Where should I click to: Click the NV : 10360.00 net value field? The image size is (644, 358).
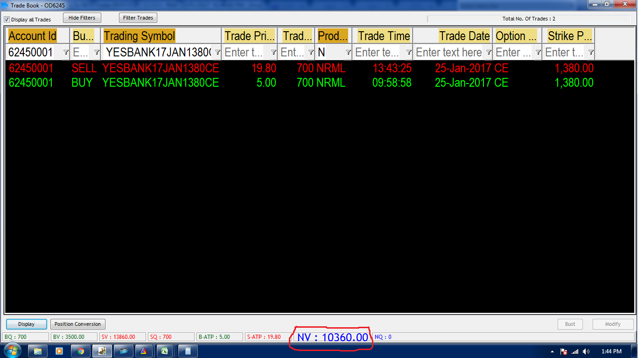(x=333, y=337)
